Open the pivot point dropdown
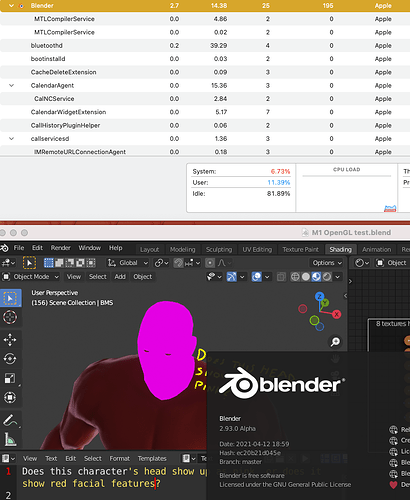Screen dimensions: 410x500 coord(161,263)
